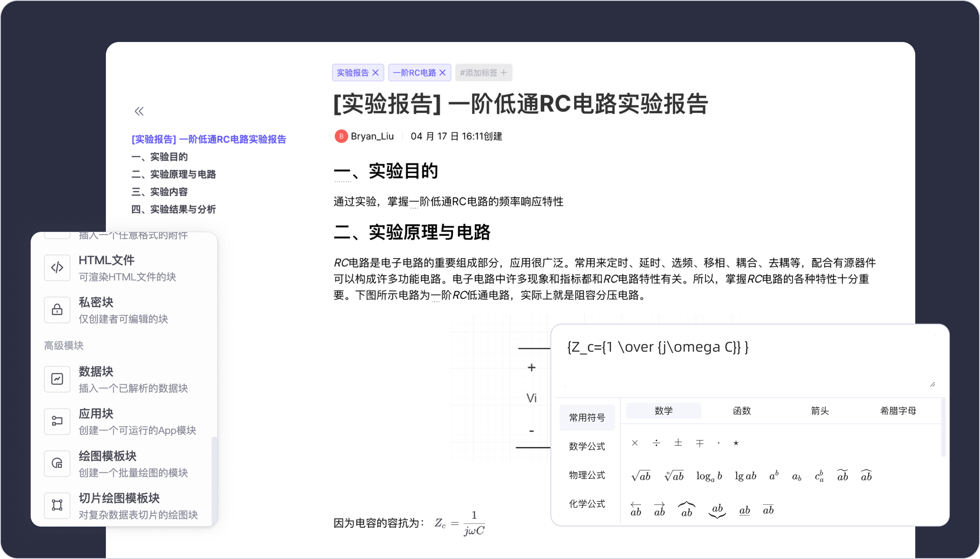Image resolution: width=980 pixels, height=559 pixels.
Task: Insert the superscript a^b template
Action: coord(774,475)
